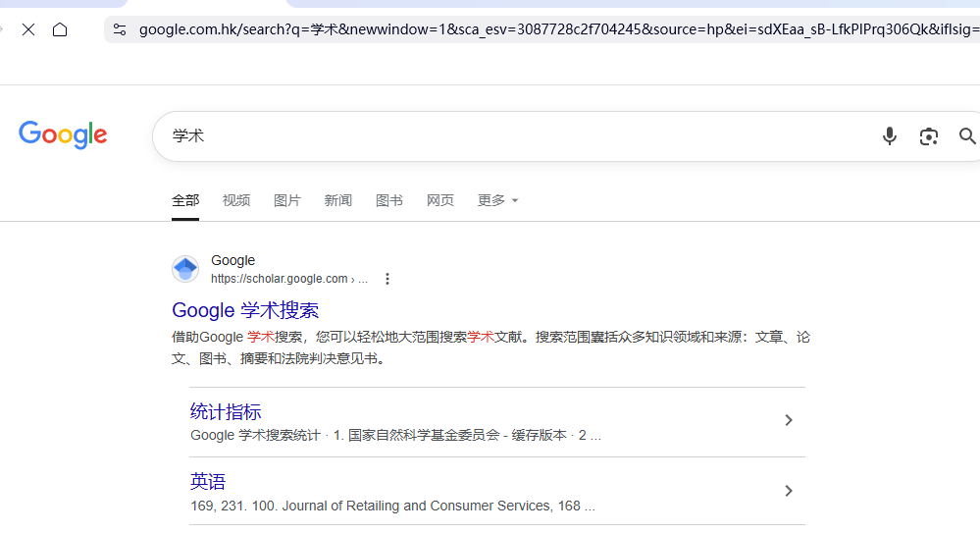
Task: Expand the 英语 chevron arrow
Action: pyautogui.click(x=788, y=491)
